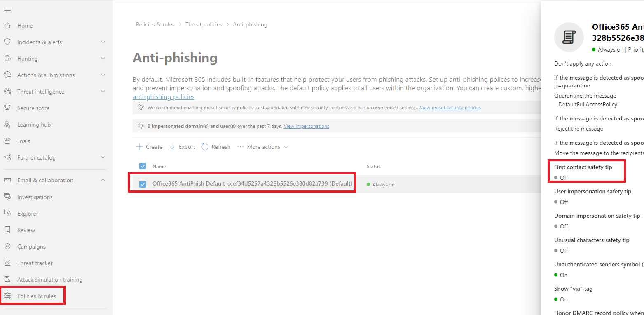
Task: Click the Create plus icon
Action: pyautogui.click(x=139, y=147)
